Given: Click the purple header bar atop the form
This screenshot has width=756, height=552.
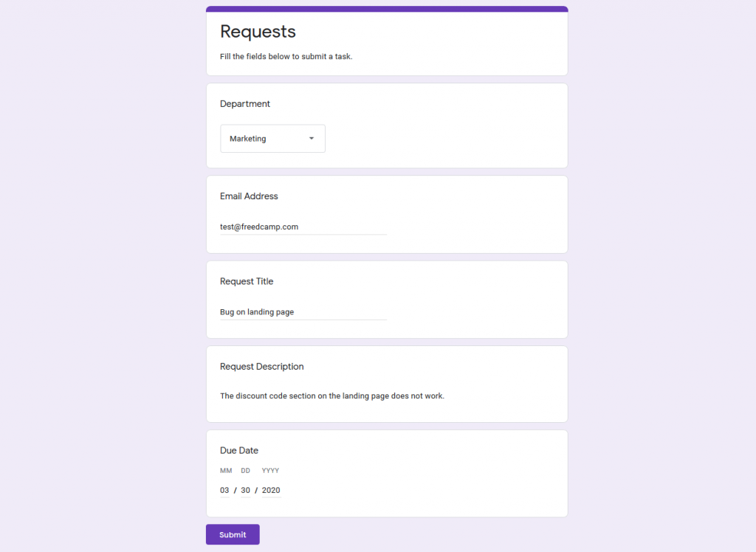Looking at the screenshot, I should pyautogui.click(x=387, y=9).
